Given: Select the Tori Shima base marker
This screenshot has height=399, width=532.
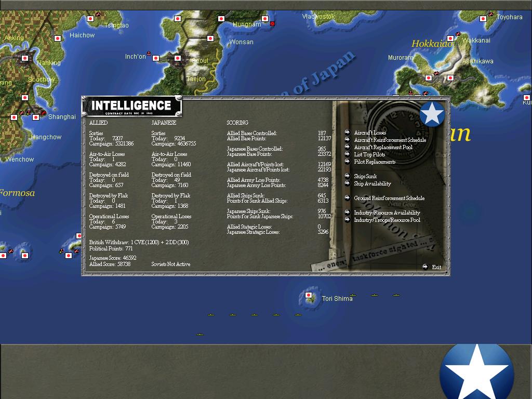Looking at the screenshot, I should tap(309, 295).
